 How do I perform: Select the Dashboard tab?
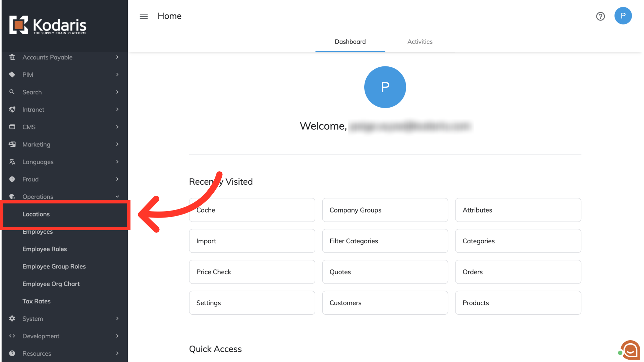[350, 42]
